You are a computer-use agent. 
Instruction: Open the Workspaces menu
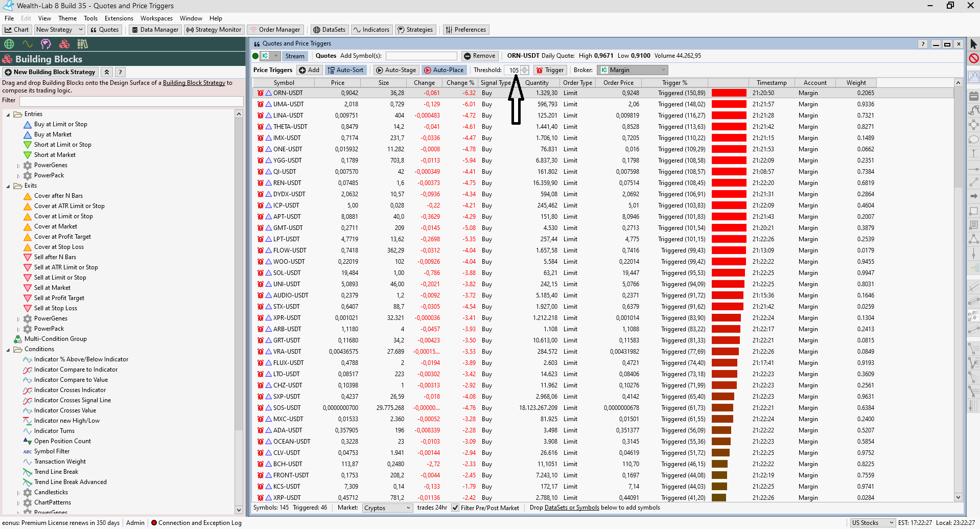pyautogui.click(x=156, y=18)
